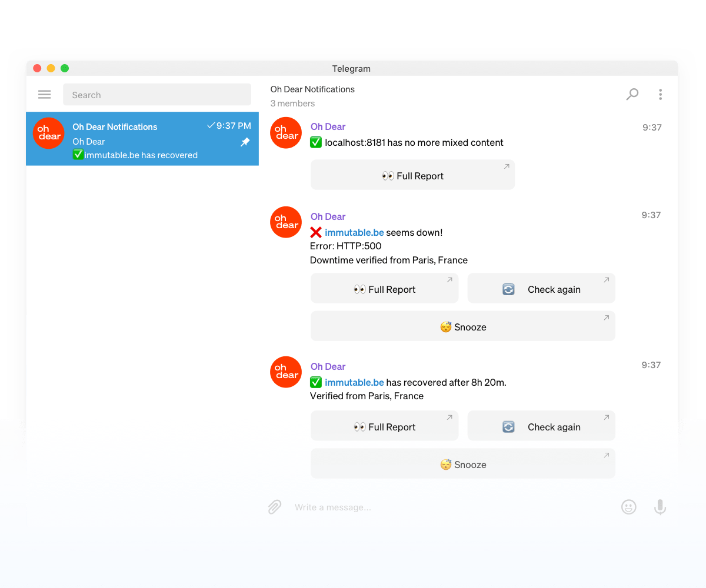Select the Oh Dear Notifications chat in list

click(142, 139)
